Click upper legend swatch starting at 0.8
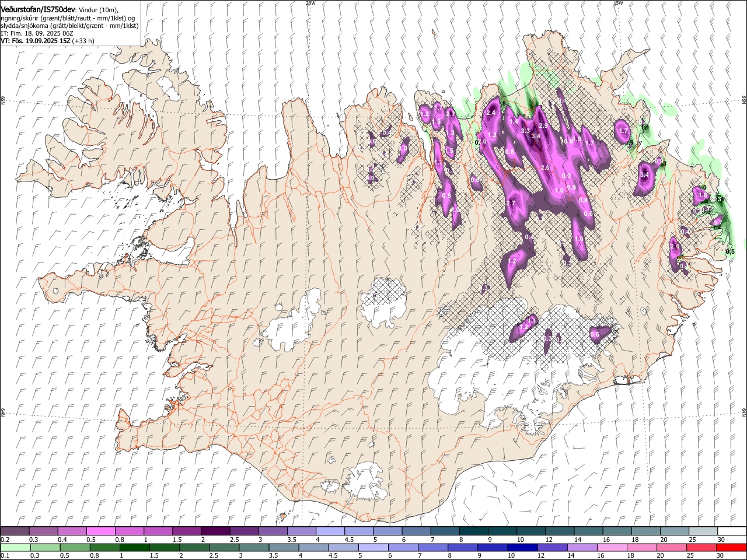This screenshot has width=747, height=560. point(130,531)
